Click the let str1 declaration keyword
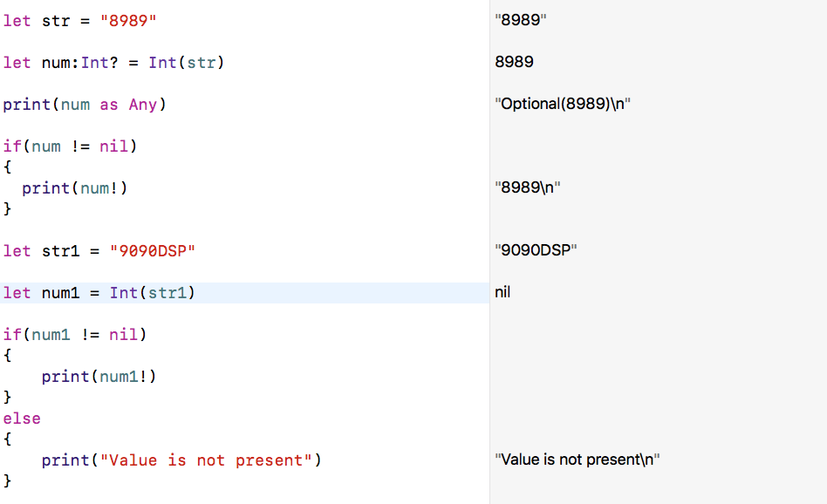This screenshot has width=827, height=504. (x=17, y=251)
